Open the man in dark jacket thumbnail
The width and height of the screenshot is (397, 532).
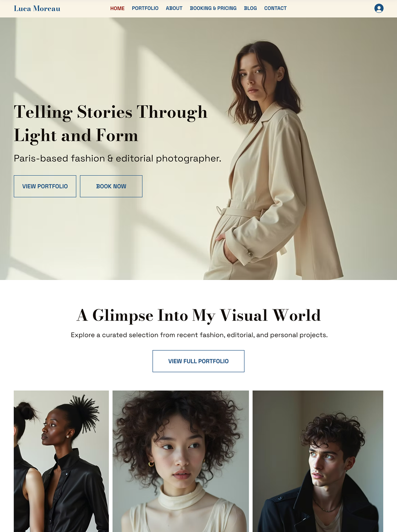coord(318,461)
